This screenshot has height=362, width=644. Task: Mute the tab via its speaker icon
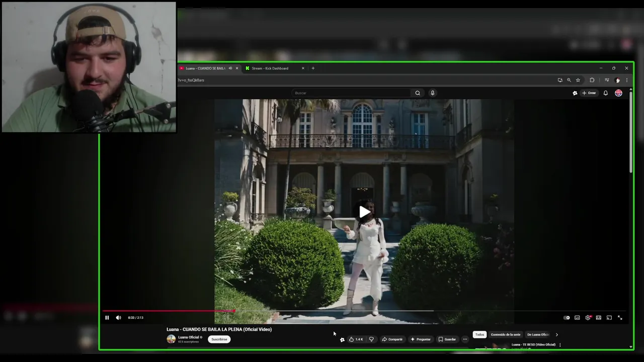230,68
